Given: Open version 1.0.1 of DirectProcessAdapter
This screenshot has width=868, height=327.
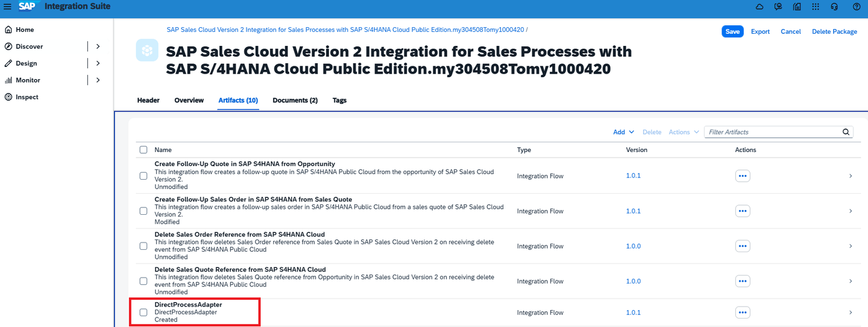Looking at the screenshot, I should pyautogui.click(x=633, y=313).
